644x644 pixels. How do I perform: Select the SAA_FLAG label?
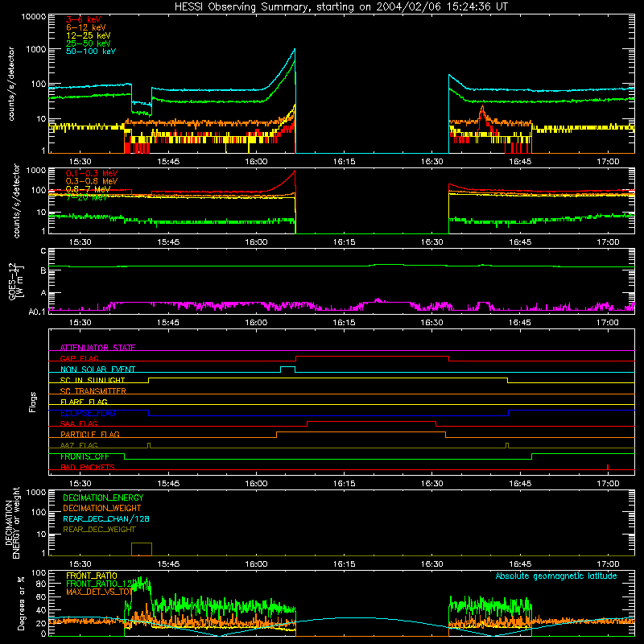[79, 423]
